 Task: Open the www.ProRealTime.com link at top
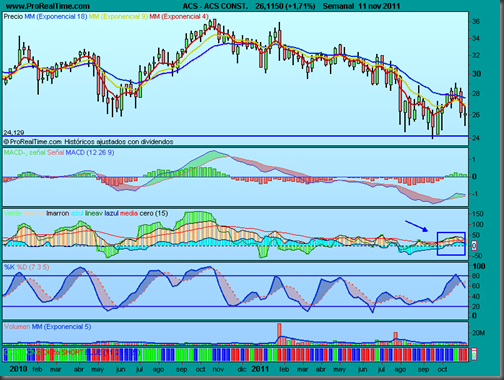pyautogui.click(x=48, y=6)
